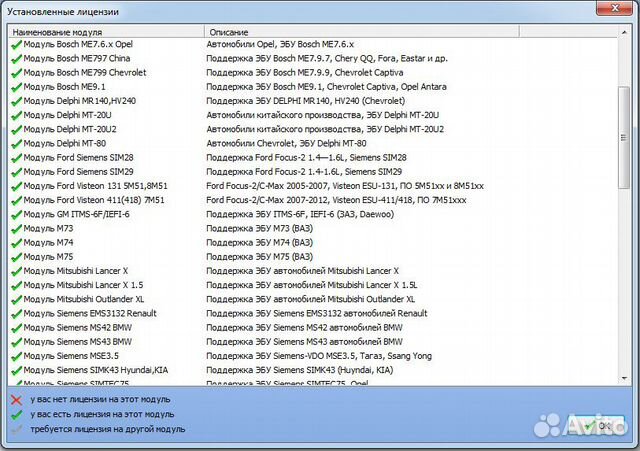Click legend text у вас есть лицензия на этот модуль
This screenshot has height=451, width=640.
pos(102,414)
